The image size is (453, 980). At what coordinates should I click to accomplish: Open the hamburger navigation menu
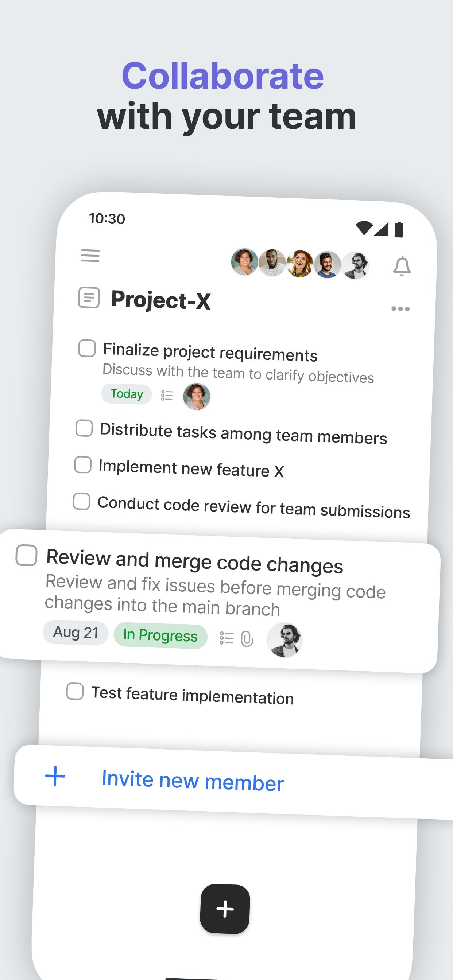pyautogui.click(x=90, y=256)
